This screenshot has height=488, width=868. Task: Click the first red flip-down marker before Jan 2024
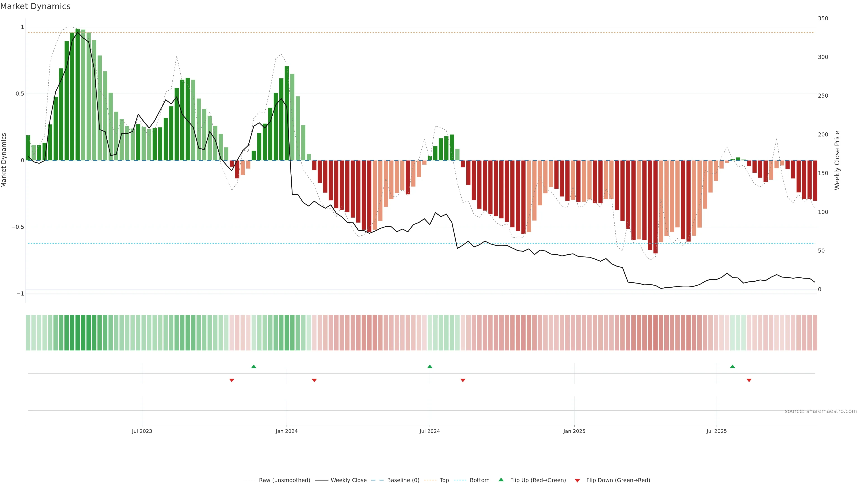tap(231, 380)
